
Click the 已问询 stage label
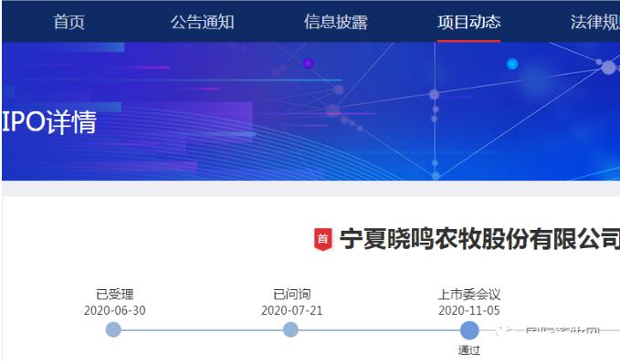[292, 295]
